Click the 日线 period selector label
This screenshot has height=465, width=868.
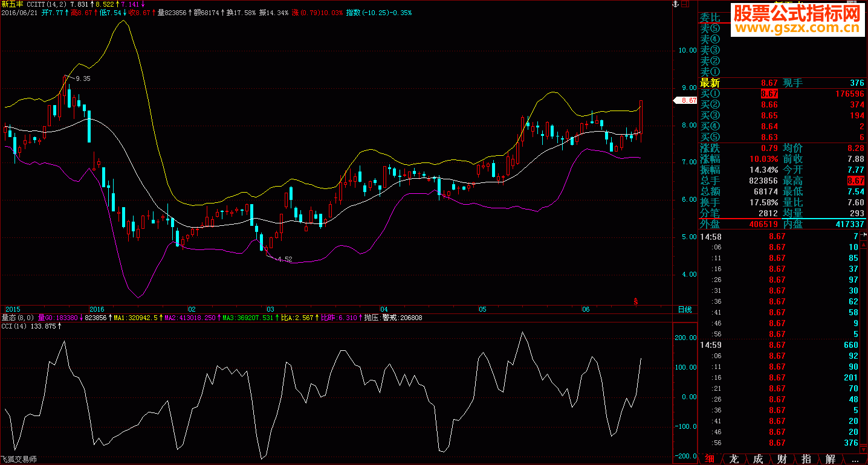coord(685,309)
